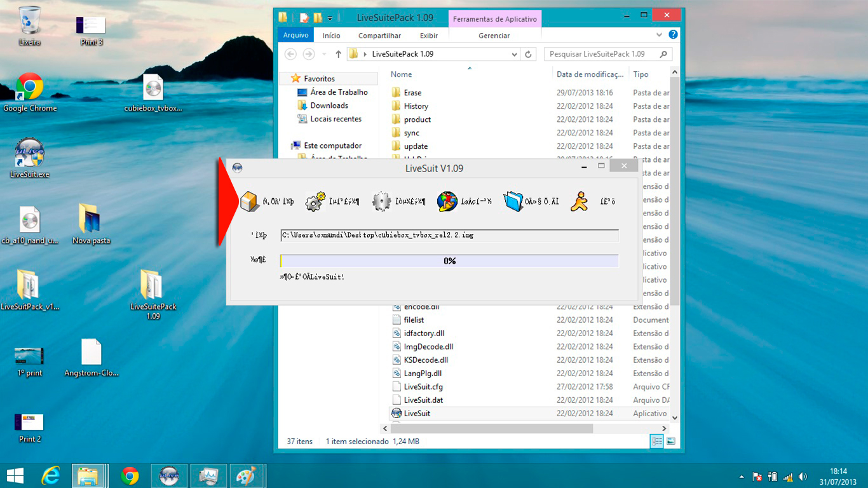Click the globe icon in LiveSuit toolbar
The width and height of the screenshot is (868, 488).
[447, 201]
